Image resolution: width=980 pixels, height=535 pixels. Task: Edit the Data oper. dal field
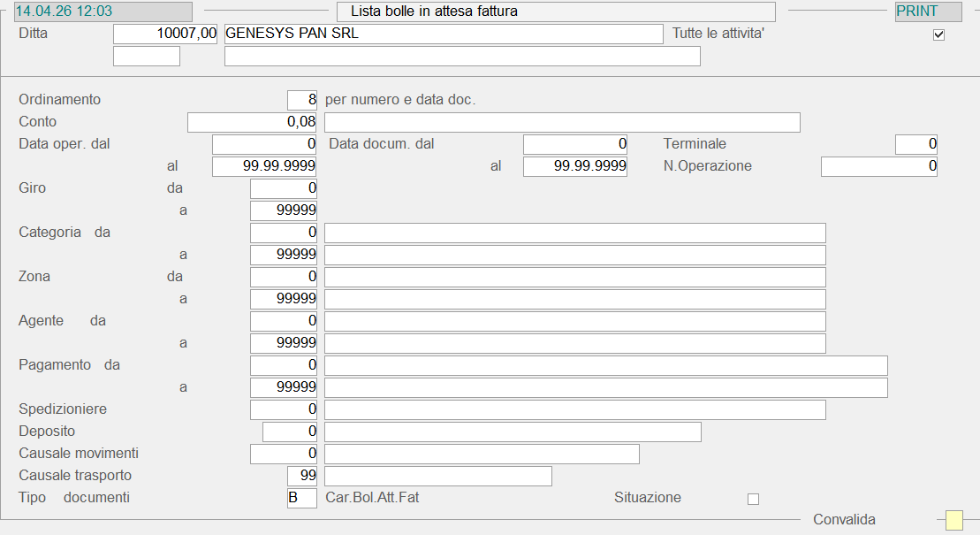click(x=264, y=144)
